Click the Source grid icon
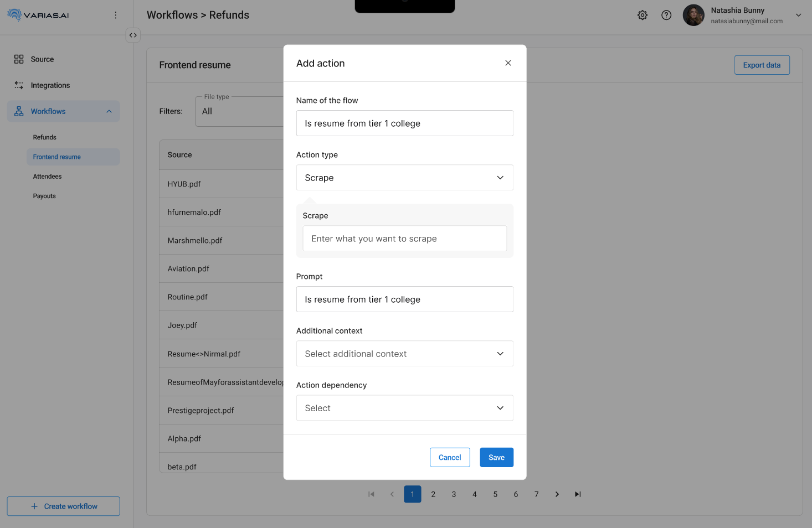 pyautogui.click(x=19, y=59)
